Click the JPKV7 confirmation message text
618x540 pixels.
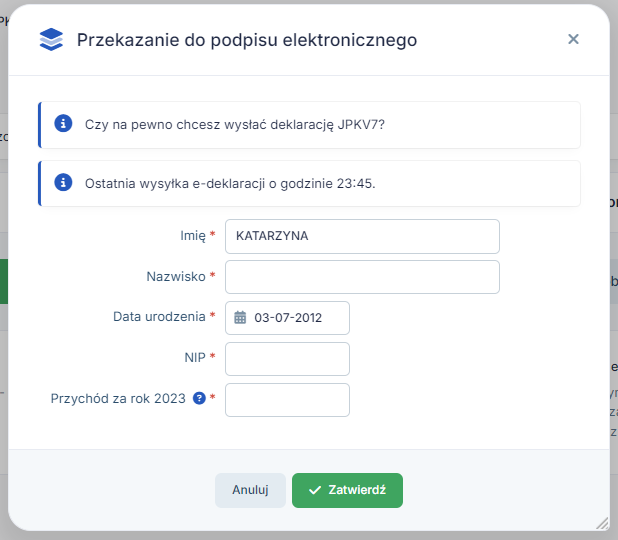pos(235,125)
